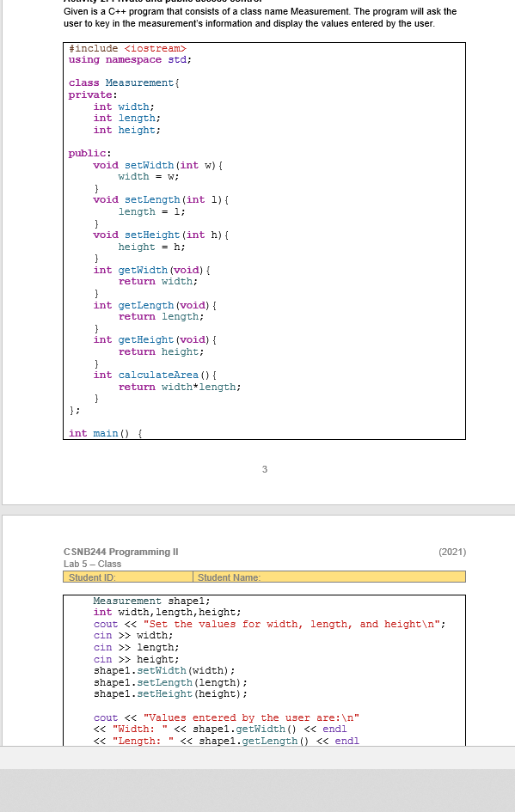This screenshot has width=515, height=812.
Task: Click the #include <iostream> line
Action: click(x=127, y=48)
